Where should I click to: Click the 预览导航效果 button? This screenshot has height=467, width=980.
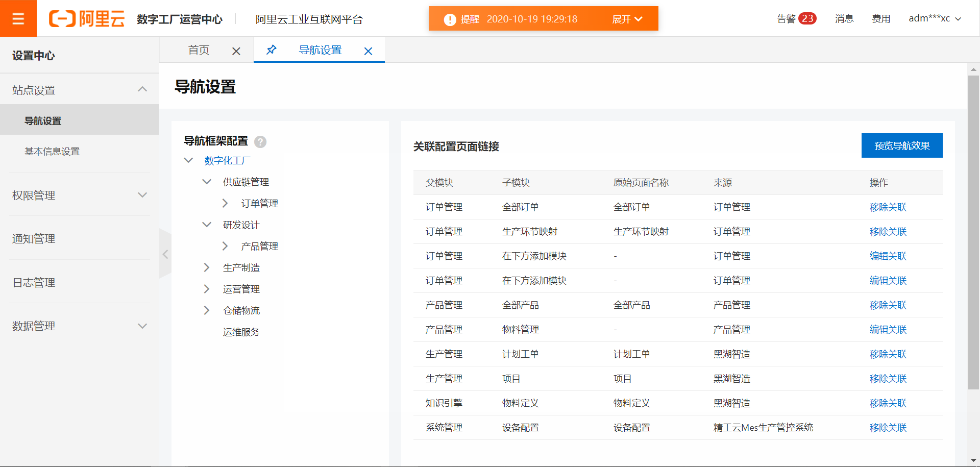[x=902, y=145]
